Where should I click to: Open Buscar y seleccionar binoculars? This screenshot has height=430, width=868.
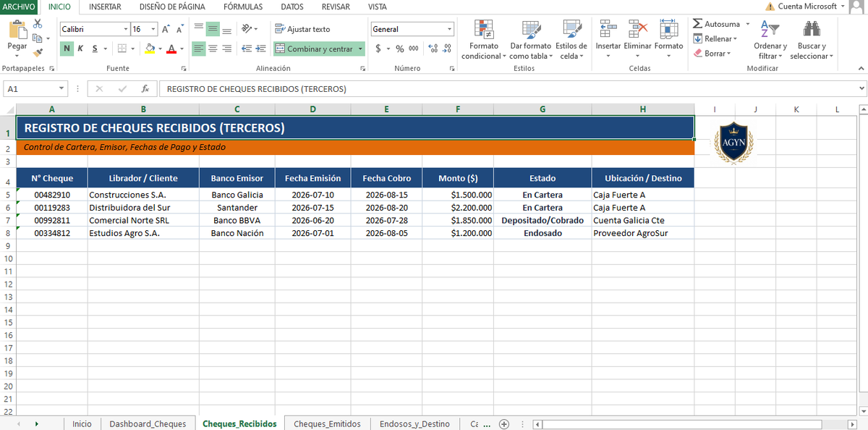coord(812,40)
